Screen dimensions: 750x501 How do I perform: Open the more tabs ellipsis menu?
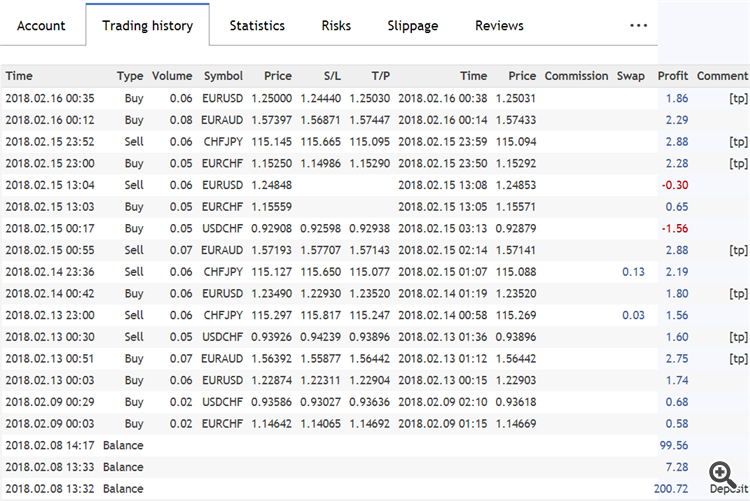tap(639, 26)
